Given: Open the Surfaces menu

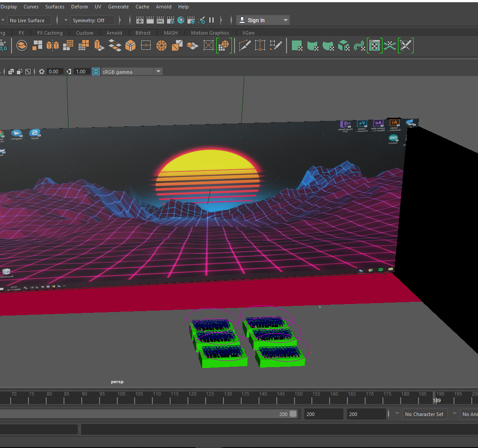Looking at the screenshot, I should (x=55, y=7).
